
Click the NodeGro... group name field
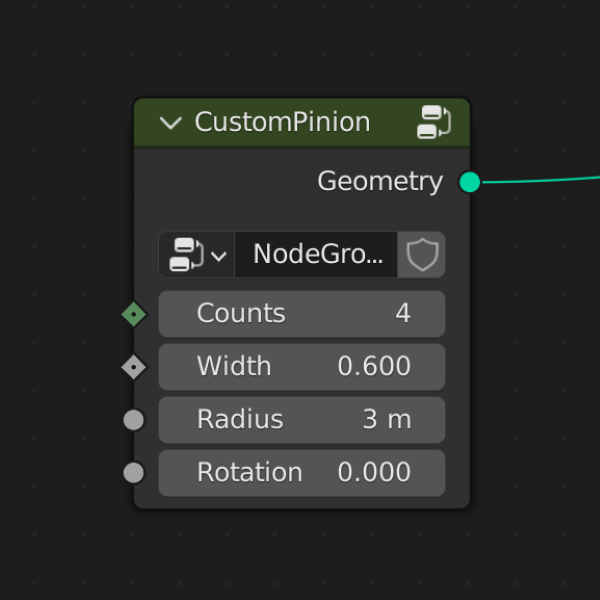tap(316, 254)
